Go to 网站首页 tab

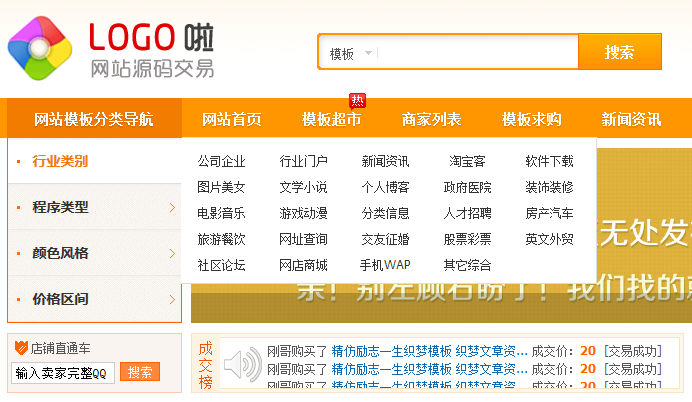click(231, 120)
